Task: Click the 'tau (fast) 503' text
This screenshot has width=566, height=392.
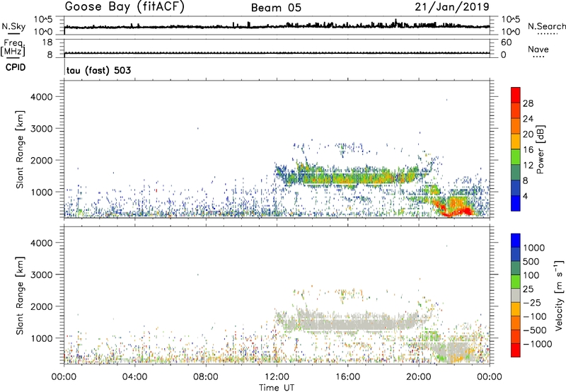Action: click(98, 70)
